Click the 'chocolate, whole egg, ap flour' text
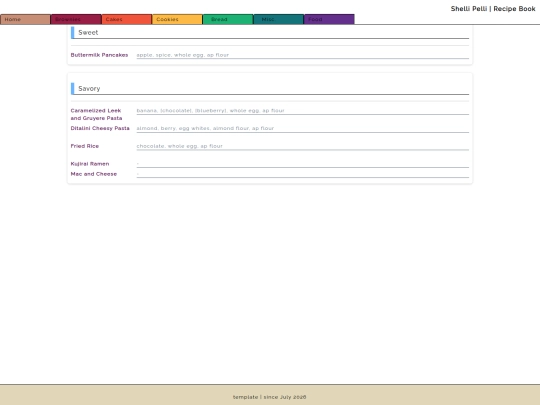The image size is (540, 405). coord(179,146)
